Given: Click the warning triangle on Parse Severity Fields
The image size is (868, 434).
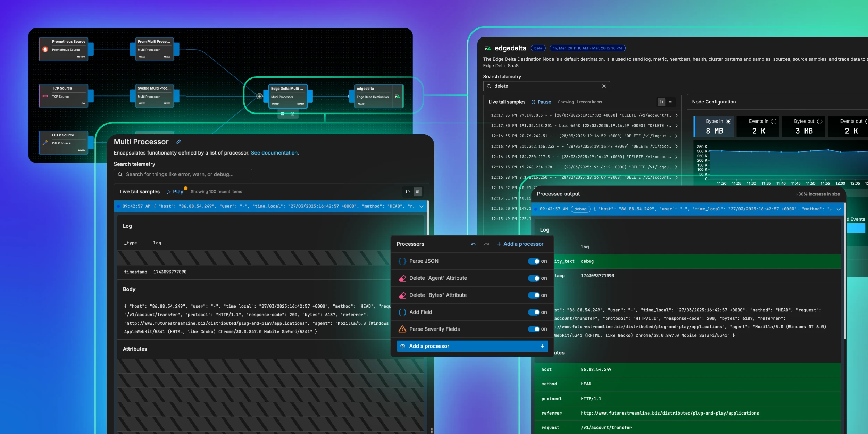Looking at the screenshot, I should [x=403, y=329].
